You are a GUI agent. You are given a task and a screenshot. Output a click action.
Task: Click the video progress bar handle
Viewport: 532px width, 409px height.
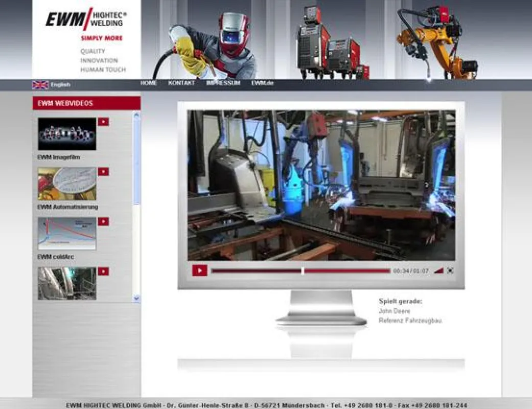pos(303,270)
